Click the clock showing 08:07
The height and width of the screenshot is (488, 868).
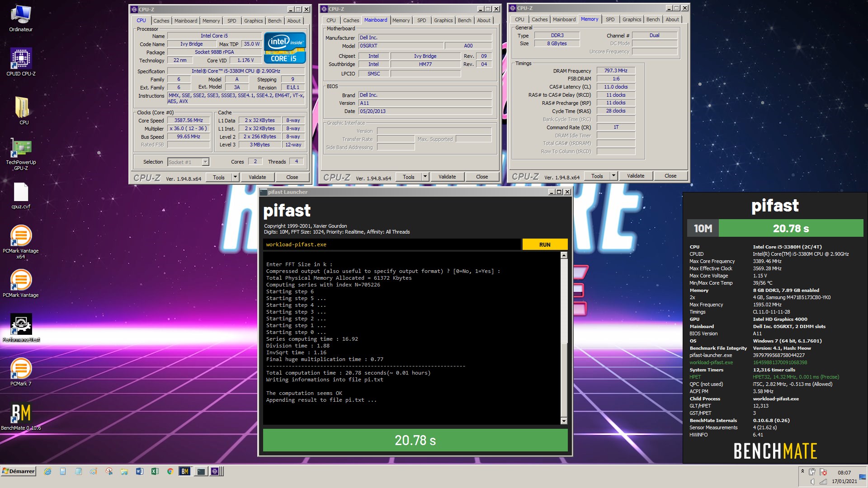coord(844,473)
